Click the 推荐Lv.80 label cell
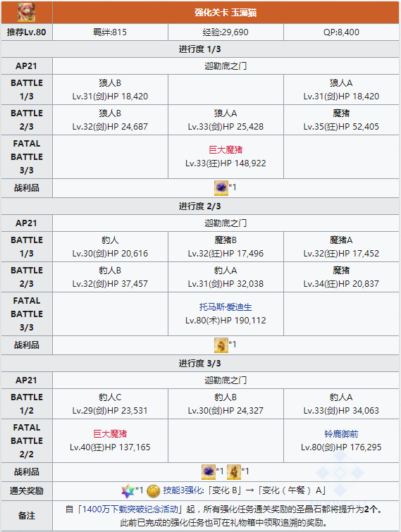 click(27, 32)
